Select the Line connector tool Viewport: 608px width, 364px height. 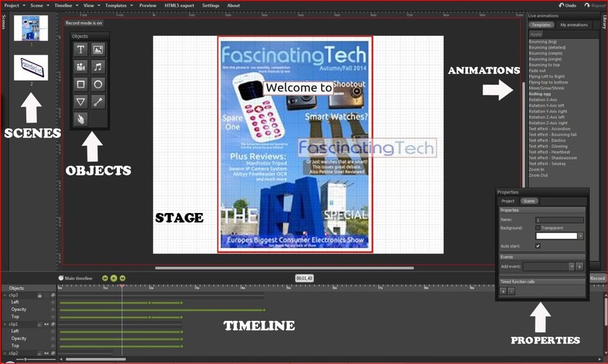coord(98,102)
